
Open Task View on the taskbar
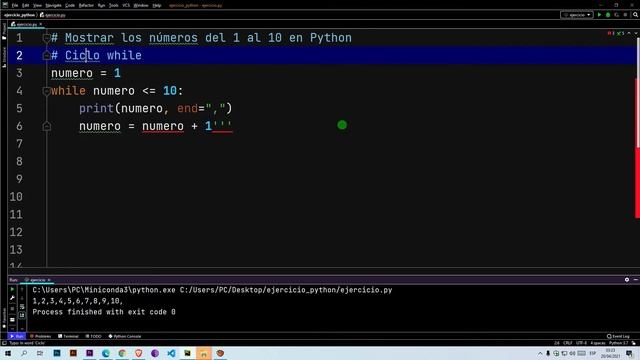point(40,353)
